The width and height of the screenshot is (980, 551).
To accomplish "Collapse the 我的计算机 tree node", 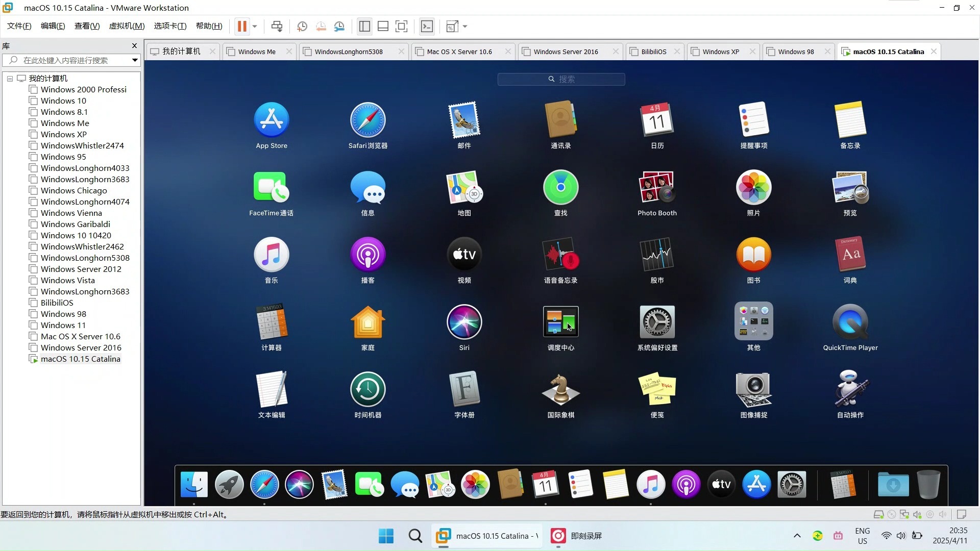I will pyautogui.click(x=10, y=79).
